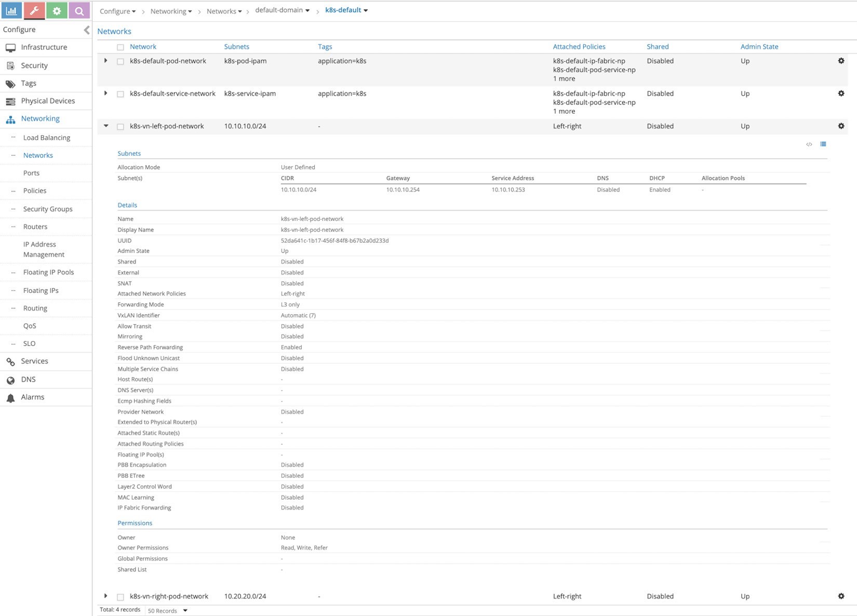Select Infrastructure in the sidebar

(44, 47)
